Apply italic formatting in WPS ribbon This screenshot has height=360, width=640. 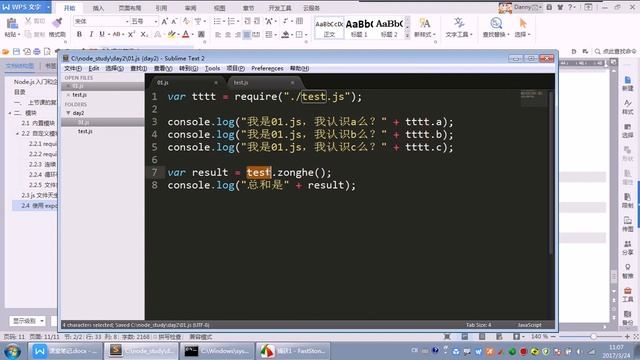91,35
